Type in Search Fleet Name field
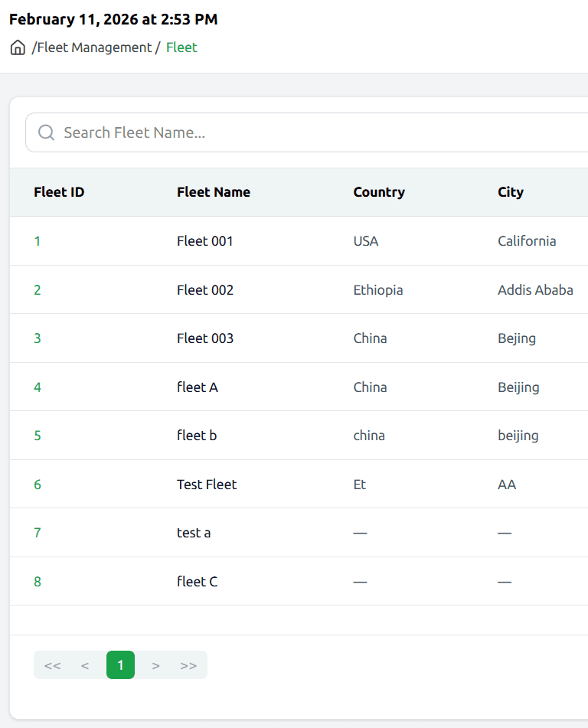Image resolution: width=588 pixels, height=728 pixels. pyautogui.click(x=306, y=132)
